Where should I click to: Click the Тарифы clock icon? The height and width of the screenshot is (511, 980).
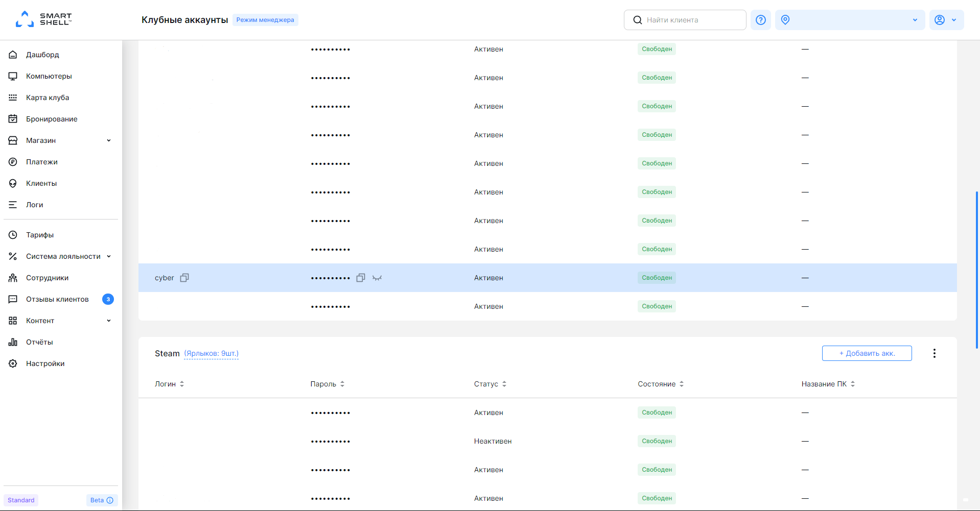pyautogui.click(x=13, y=235)
